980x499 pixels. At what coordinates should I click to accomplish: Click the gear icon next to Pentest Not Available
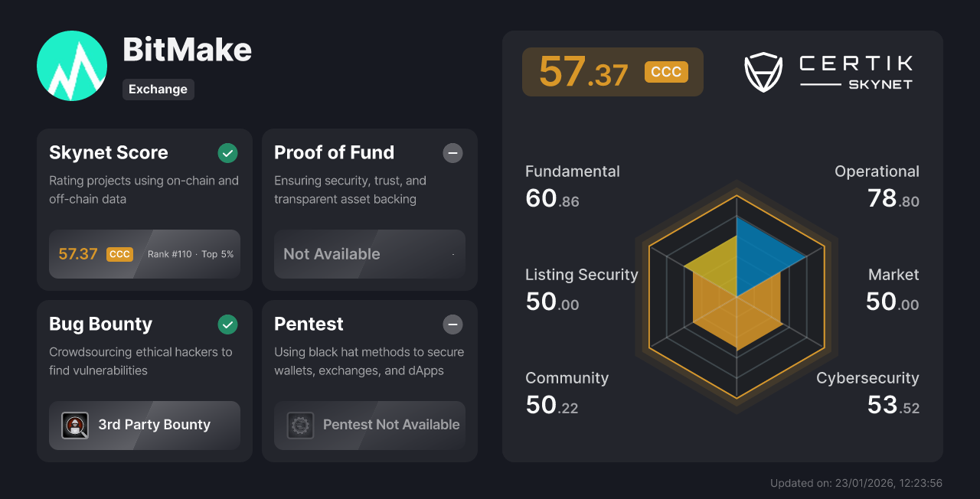pos(300,426)
